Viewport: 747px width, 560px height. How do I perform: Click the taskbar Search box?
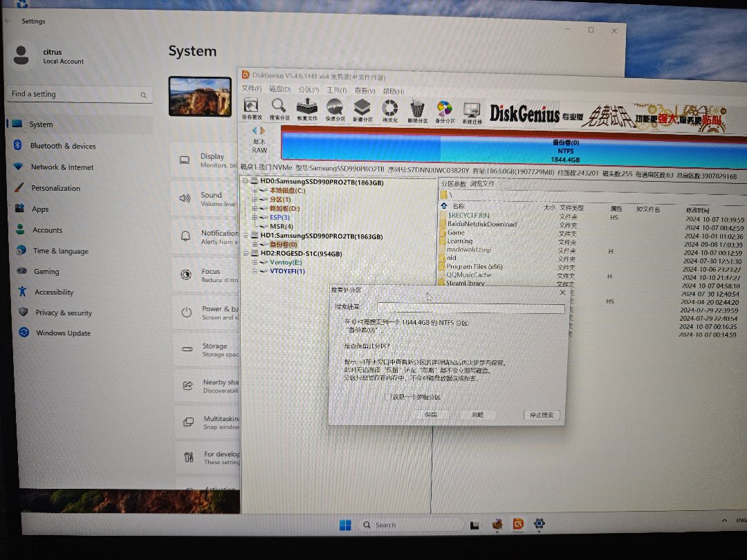pos(411,525)
